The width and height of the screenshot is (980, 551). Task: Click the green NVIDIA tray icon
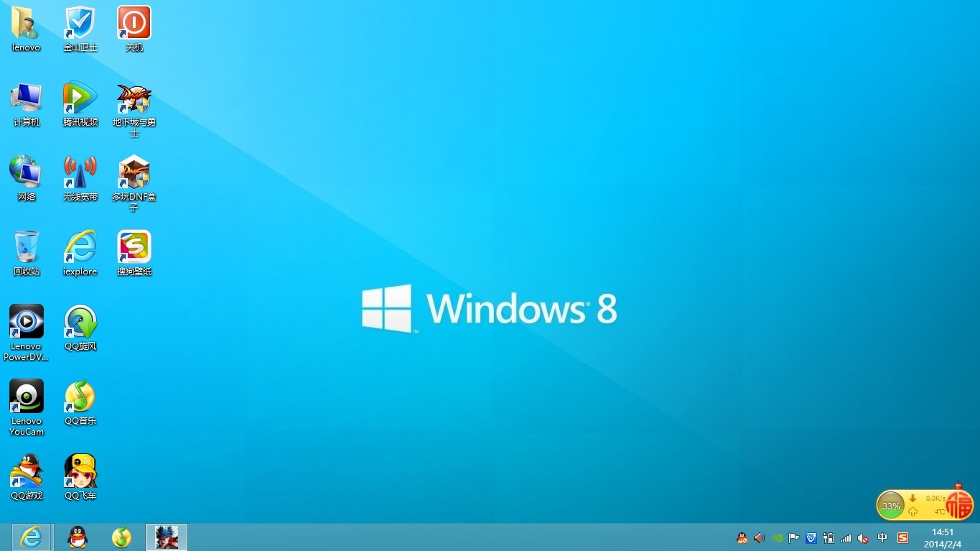point(777,537)
